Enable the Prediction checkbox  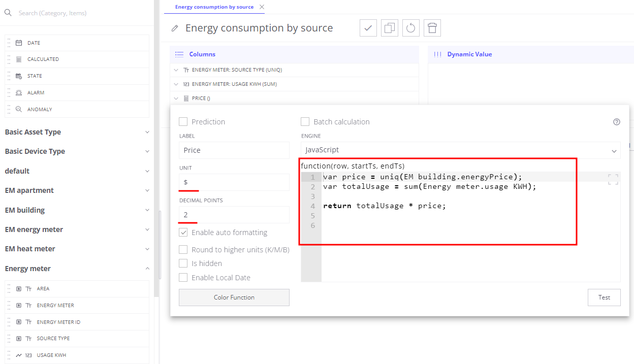tap(183, 122)
